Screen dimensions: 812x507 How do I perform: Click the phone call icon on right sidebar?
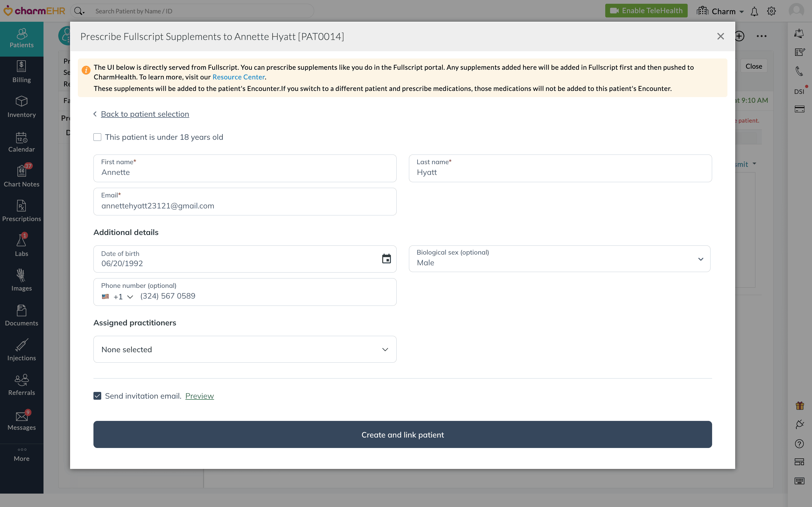tap(800, 71)
